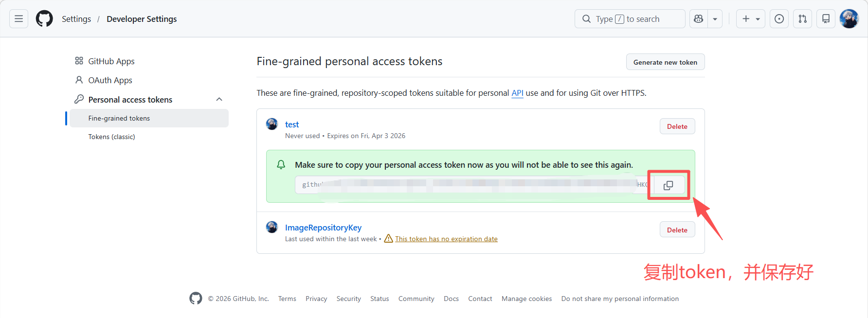Click the footer GitHub logo
Screen dimensions: 868x318
pos(196,299)
